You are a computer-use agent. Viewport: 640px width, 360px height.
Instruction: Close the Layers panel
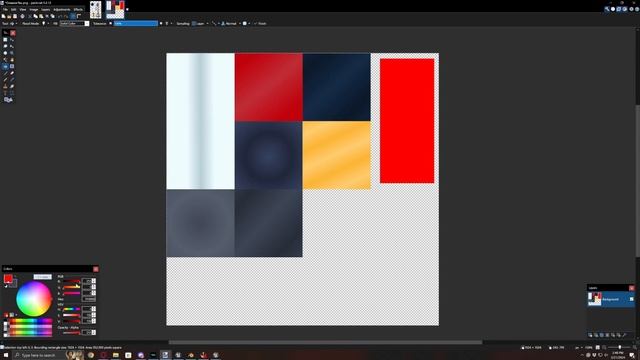tap(631, 288)
